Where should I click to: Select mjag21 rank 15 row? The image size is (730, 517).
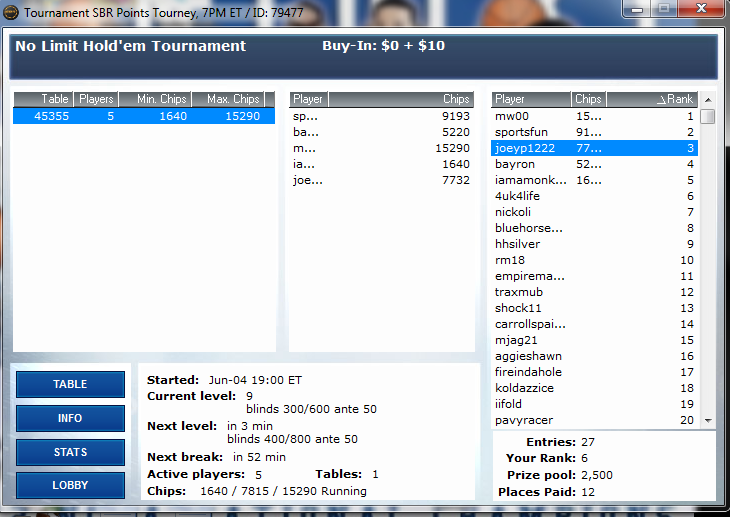coord(595,340)
